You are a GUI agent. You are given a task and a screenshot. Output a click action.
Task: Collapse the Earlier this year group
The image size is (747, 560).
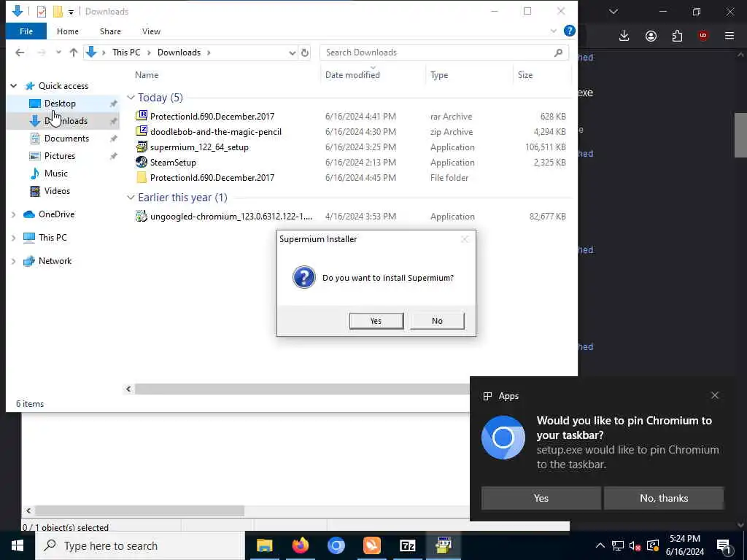(131, 198)
